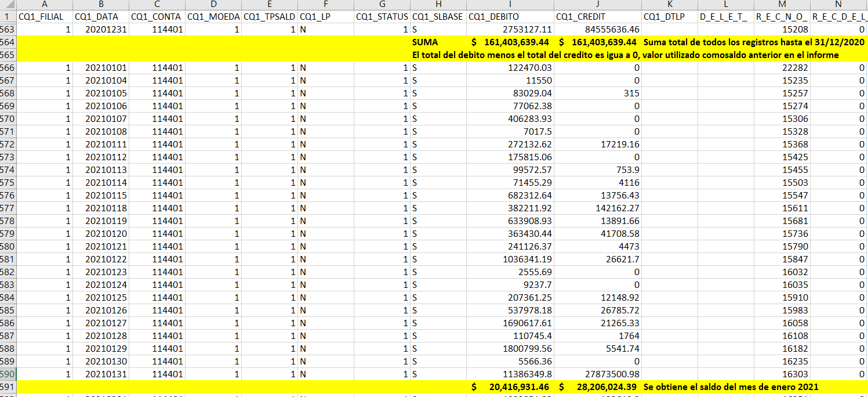Image resolution: width=868 pixels, height=397 pixels.
Task: Select column M header
Action: (782, 5)
